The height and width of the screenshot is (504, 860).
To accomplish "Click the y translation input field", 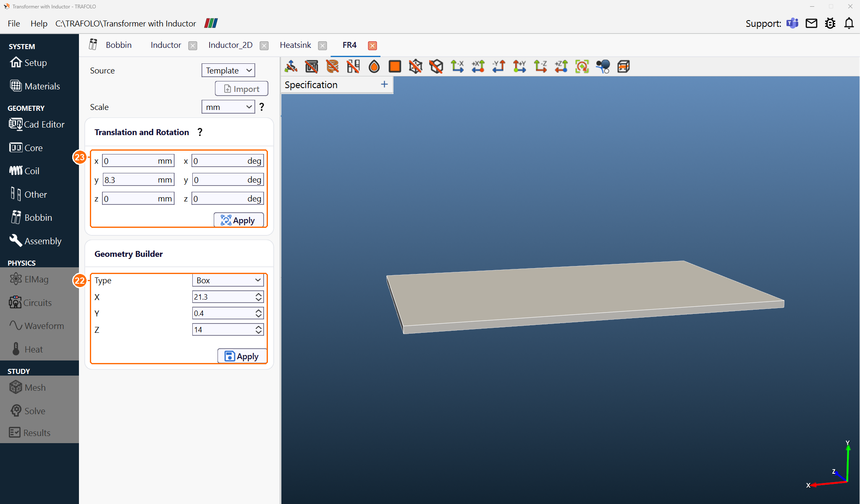I will pos(138,180).
